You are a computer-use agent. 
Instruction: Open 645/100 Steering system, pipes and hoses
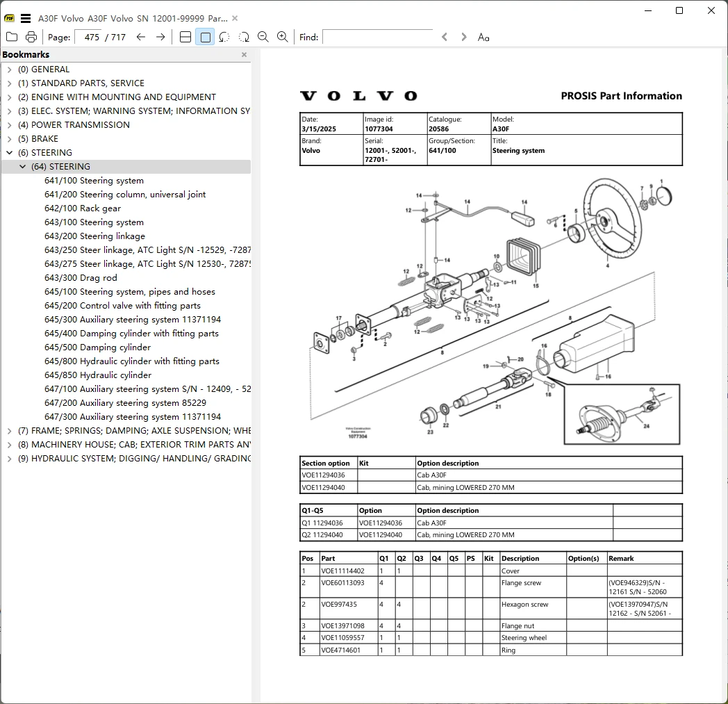coord(130,292)
